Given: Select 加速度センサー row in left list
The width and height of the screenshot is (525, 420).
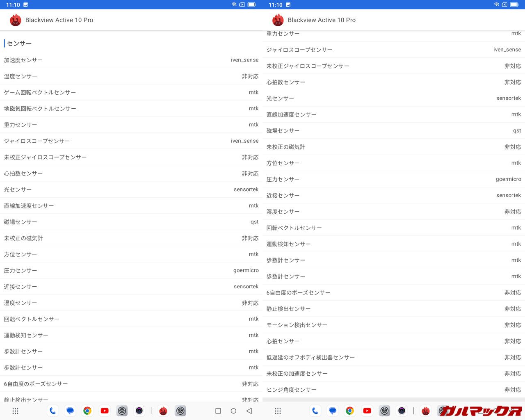Looking at the screenshot, I should point(131,60).
